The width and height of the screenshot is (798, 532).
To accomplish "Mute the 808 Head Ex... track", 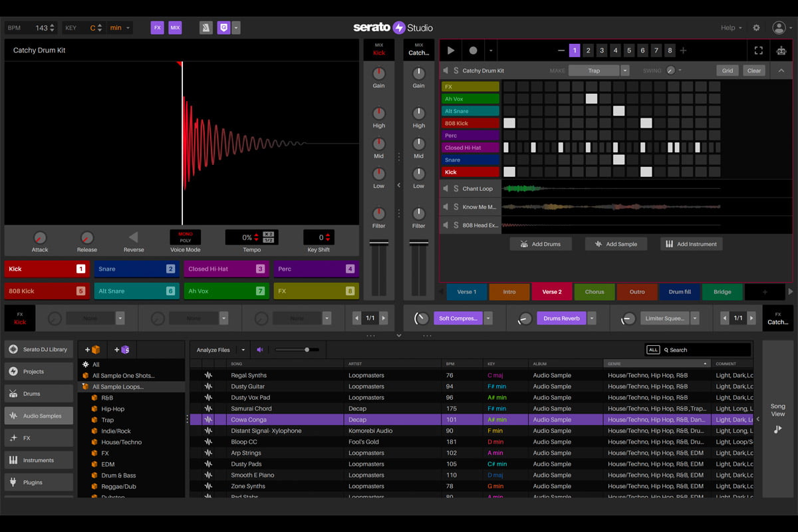I will 446,225.
